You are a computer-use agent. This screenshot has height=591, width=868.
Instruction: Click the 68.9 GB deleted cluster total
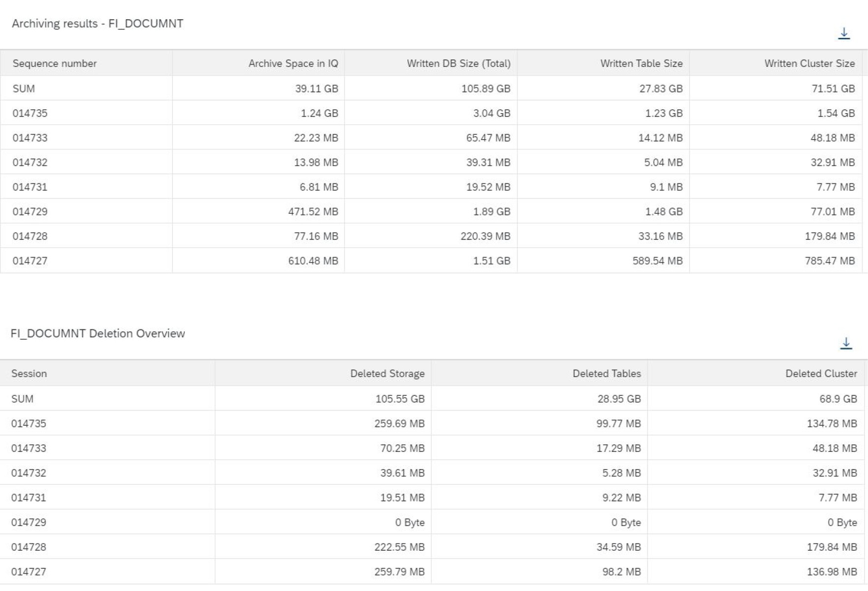pyautogui.click(x=838, y=399)
